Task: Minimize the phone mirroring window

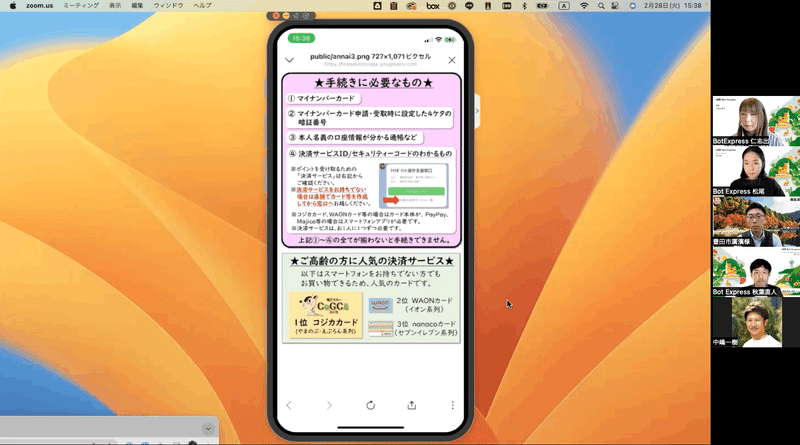Action: click(286, 16)
